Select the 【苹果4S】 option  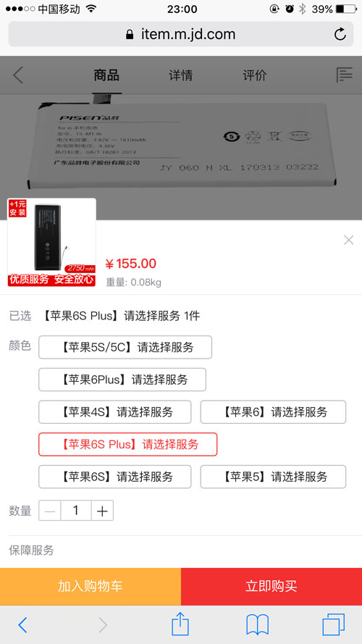(x=115, y=411)
